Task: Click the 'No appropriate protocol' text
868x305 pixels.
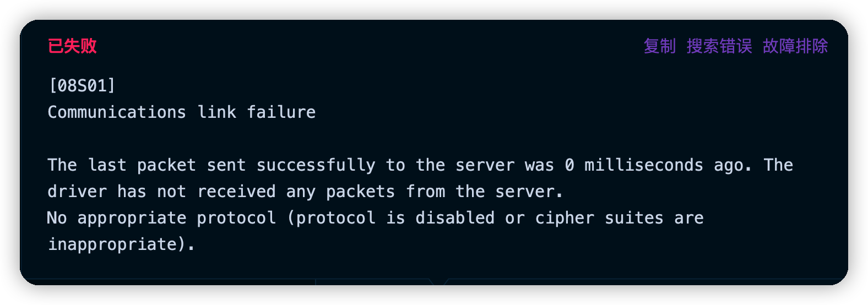Action: (x=161, y=218)
